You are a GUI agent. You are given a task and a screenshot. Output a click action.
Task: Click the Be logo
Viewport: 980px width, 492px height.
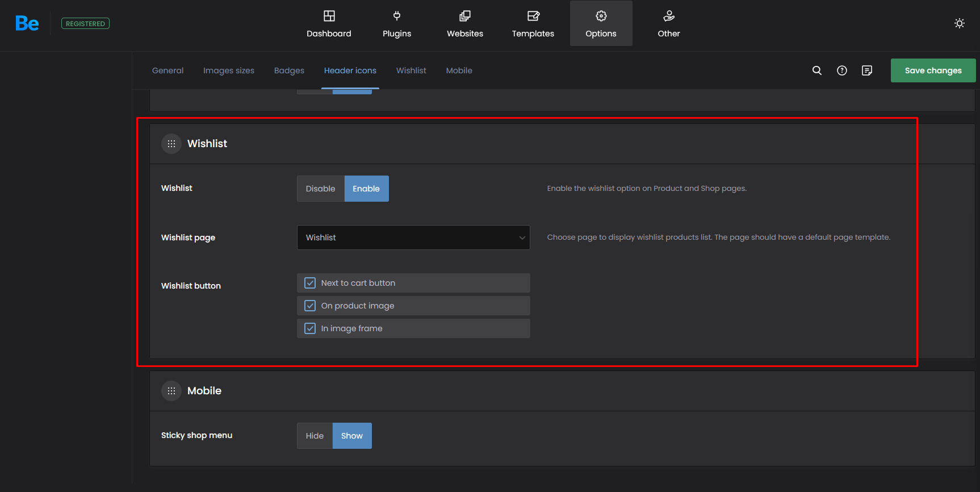click(x=27, y=23)
